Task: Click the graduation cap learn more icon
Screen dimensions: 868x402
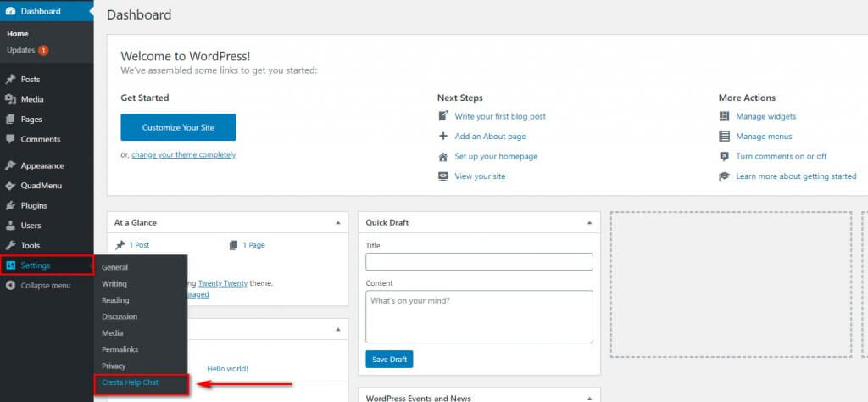Action: tap(724, 176)
